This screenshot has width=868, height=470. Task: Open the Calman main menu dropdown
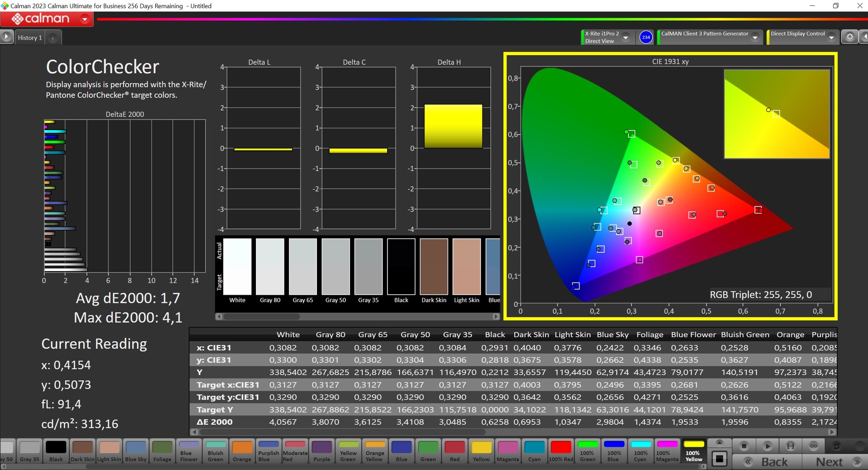85,19
